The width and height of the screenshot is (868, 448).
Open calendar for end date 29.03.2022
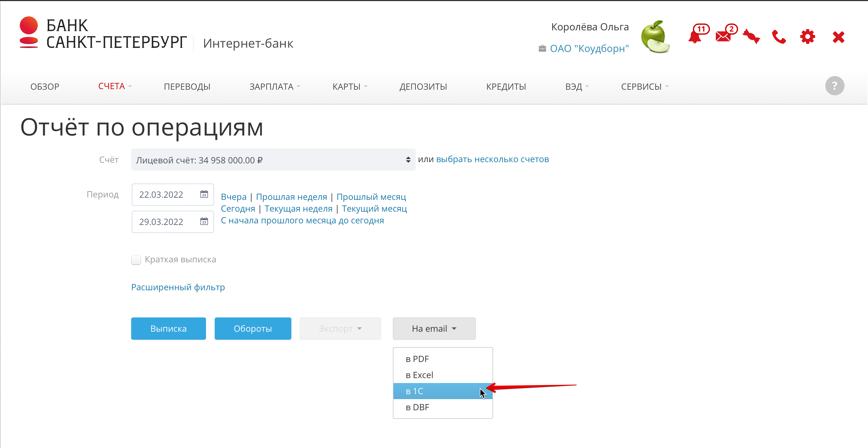[204, 222]
